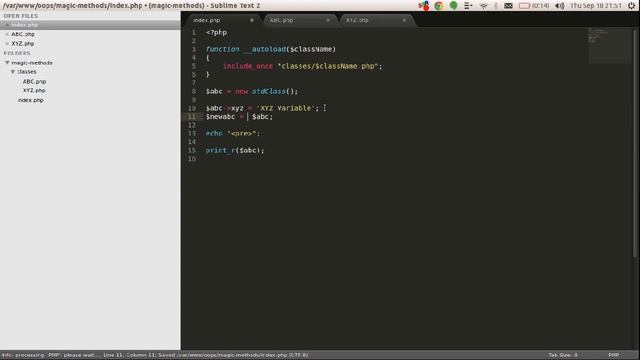The image size is (640, 360).
Task: Open the green circle indicator in top panel
Action: pyautogui.click(x=453, y=6)
